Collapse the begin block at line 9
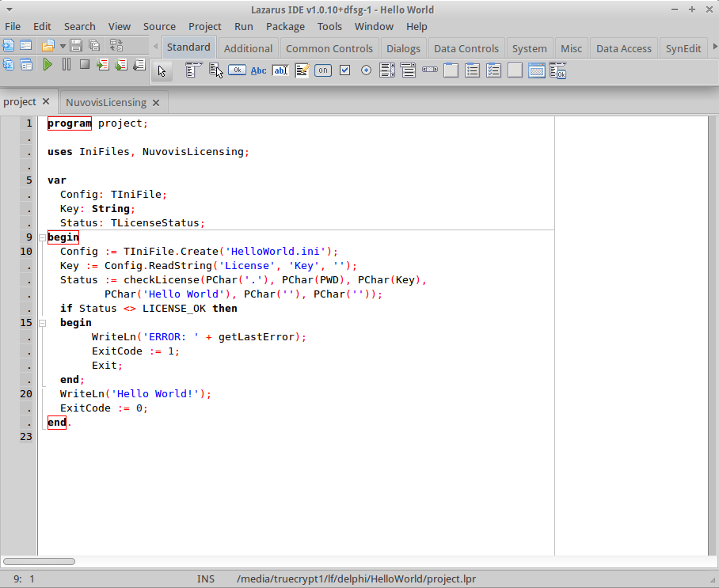The height and width of the screenshot is (588, 719). coord(42,237)
